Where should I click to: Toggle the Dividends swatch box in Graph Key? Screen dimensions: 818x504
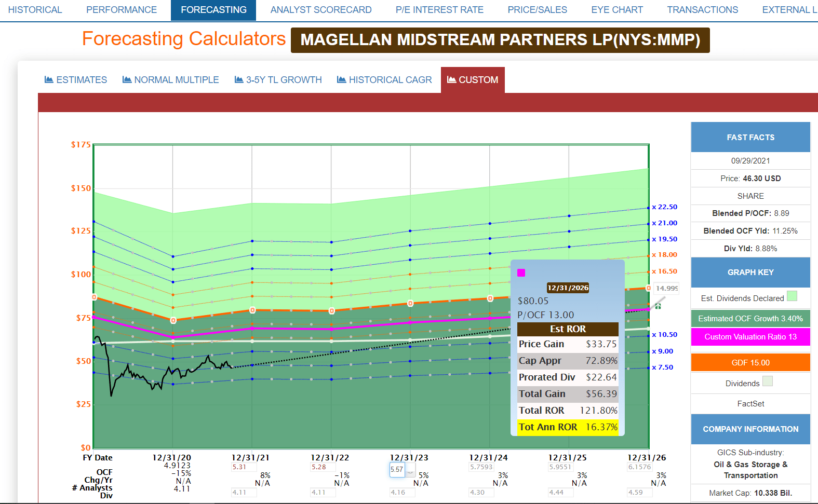coord(768,382)
